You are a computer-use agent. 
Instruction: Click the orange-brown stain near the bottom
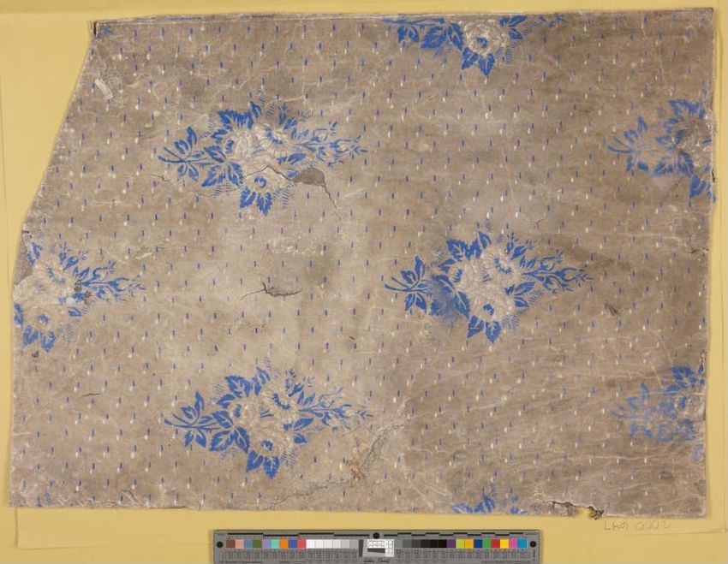[x=355, y=466]
